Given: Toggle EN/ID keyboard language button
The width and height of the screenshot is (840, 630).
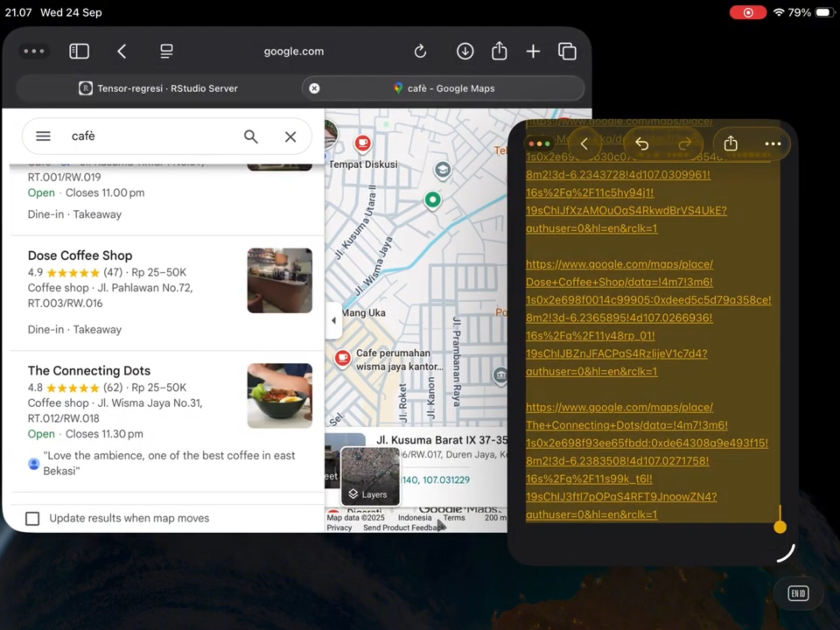Looking at the screenshot, I should click(798, 593).
